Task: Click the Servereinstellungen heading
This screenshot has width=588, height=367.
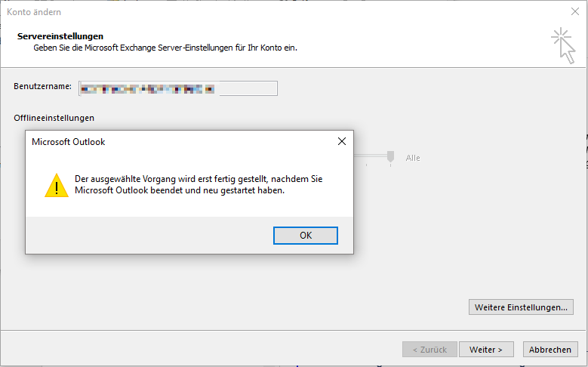Action: (x=60, y=36)
